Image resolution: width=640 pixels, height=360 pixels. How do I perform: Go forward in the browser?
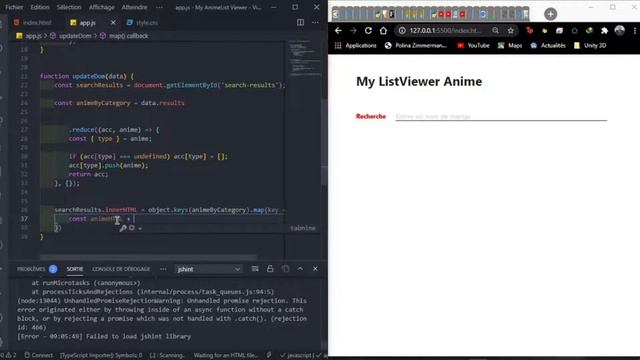(x=353, y=31)
